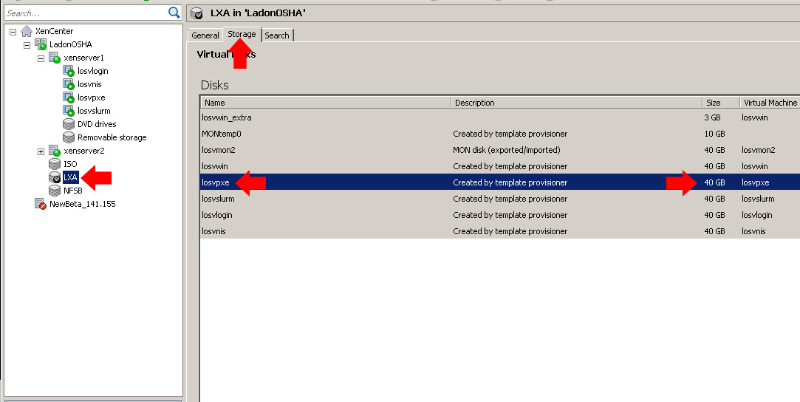Select the XenCenter home icon
The width and height of the screenshot is (800, 402).
coord(26,32)
